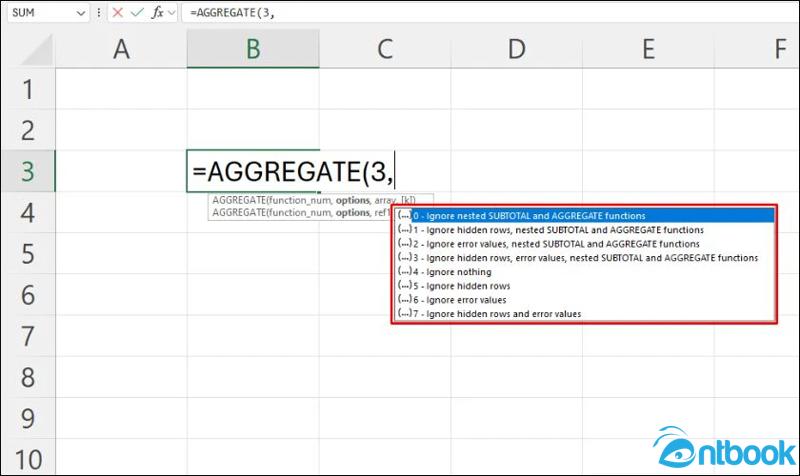Open the Insert Function fx dialog
The image size is (800, 476).
pyautogui.click(x=157, y=12)
